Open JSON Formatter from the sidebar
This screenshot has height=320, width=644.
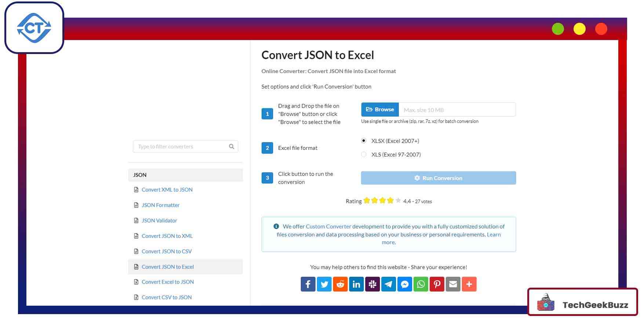coord(160,205)
